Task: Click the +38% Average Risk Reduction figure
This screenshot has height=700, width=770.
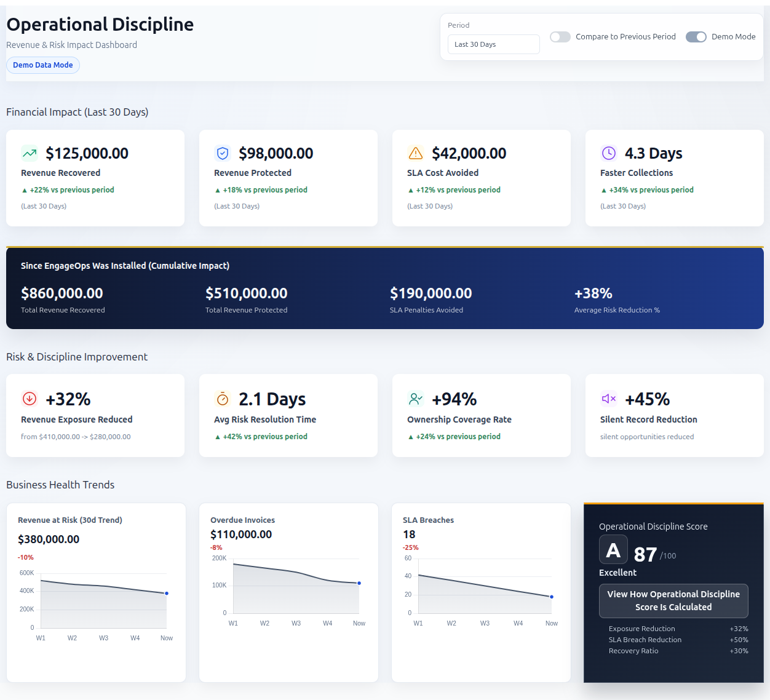Action: pos(593,293)
